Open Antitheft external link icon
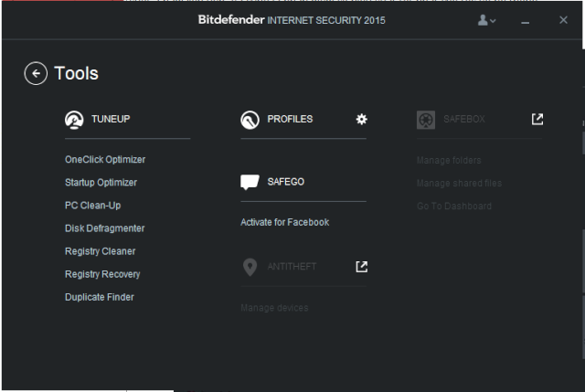The width and height of the screenshot is (585, 392). pyautogui.click(x=362, y=267)
